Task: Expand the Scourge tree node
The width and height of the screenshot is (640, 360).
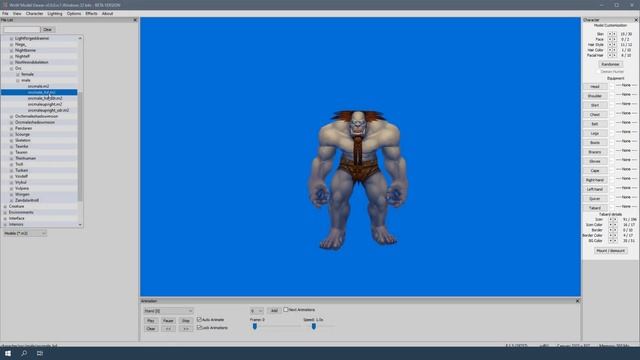Action: click(11, 134)
